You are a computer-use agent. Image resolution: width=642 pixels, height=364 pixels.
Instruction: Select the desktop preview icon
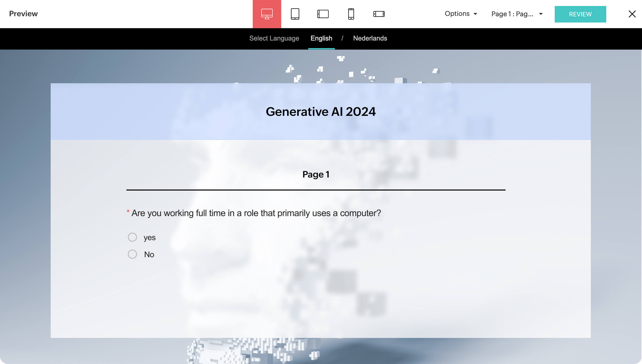tap(267, 14)
